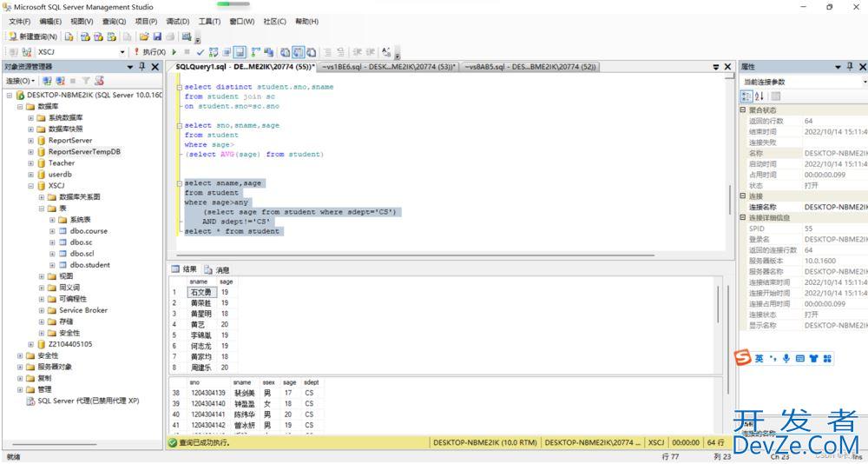The height and width of the screenshot is (464, 868).
Task: Open a file with the open-folder toolbar icon
Action: tap(144, 36)
